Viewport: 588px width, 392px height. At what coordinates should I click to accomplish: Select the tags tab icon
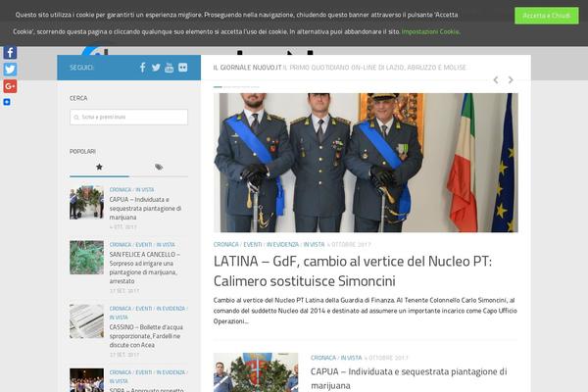tap(159, 167)
